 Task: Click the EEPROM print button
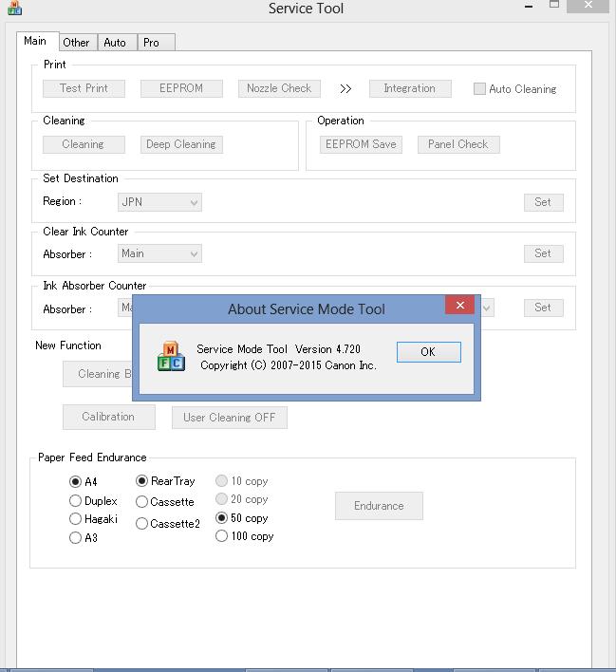181,88
